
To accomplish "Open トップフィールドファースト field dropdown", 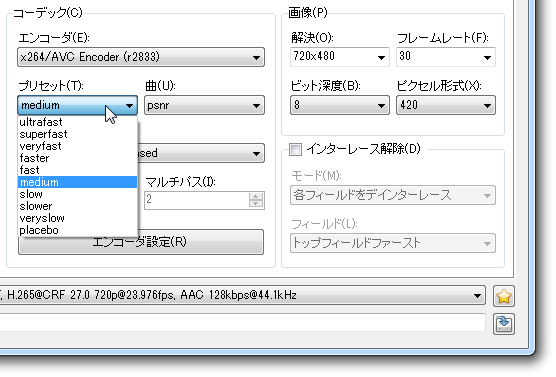I will point(393,243).
